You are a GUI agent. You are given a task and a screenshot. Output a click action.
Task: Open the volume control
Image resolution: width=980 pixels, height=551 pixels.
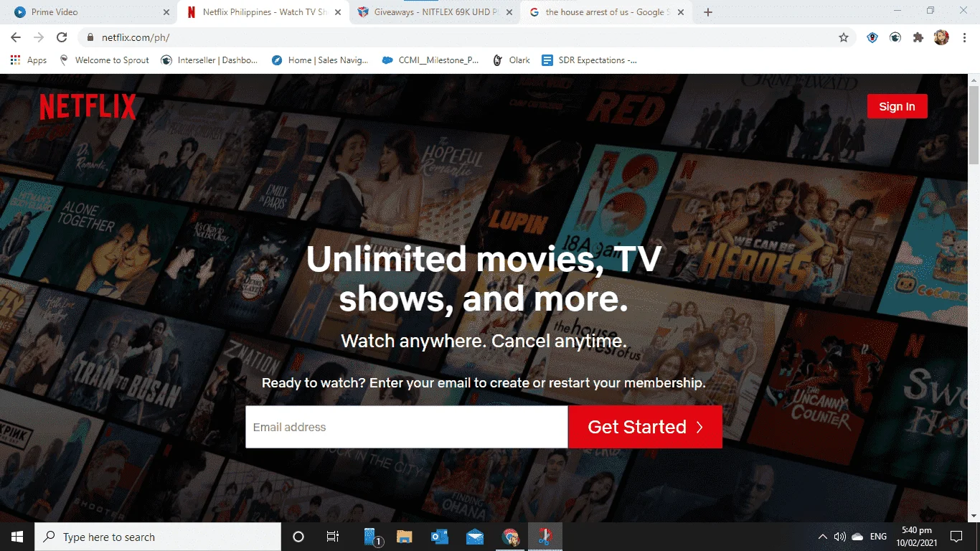click(x=840, y=537)
